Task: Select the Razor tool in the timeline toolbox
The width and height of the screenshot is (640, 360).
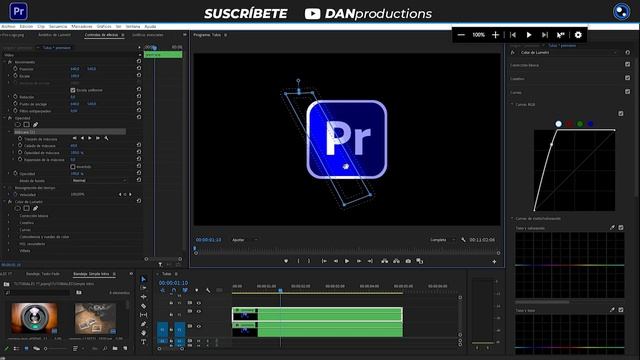Action: [x=143, y=306]
